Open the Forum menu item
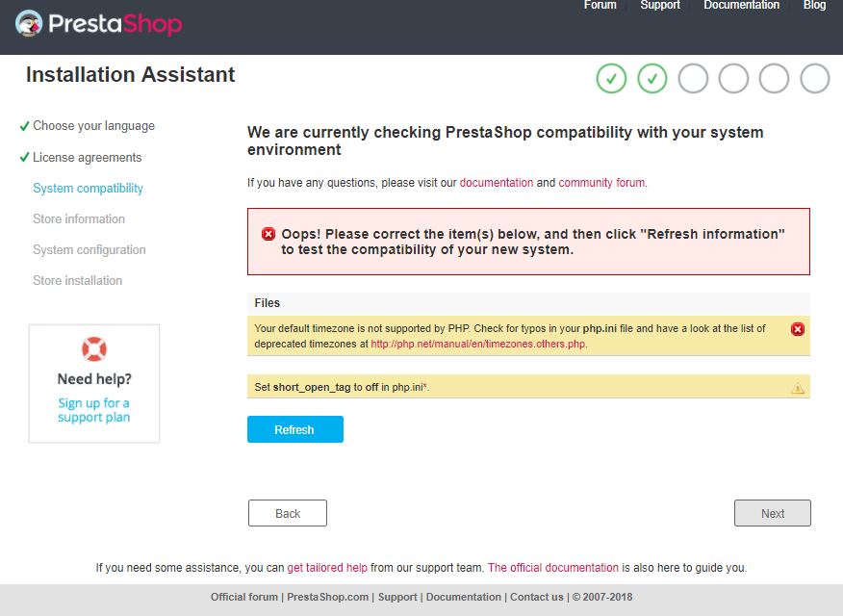 point(600,6)
